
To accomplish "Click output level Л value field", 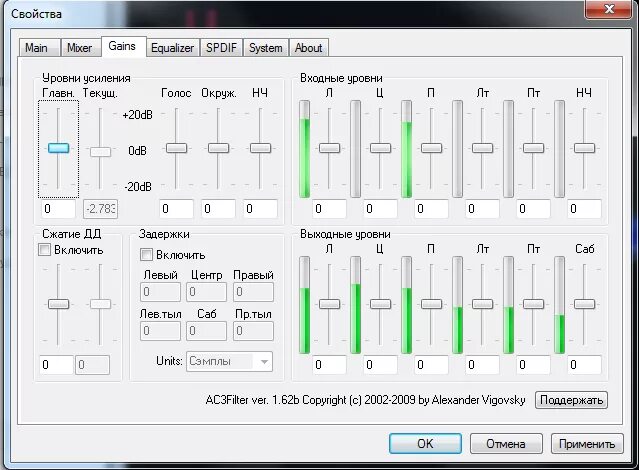I will pos(329,365).
